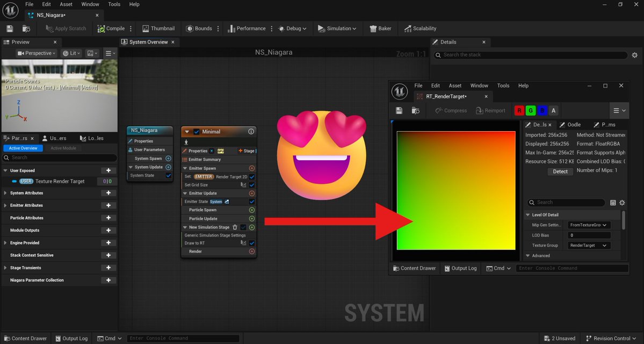Show only the Red channel of RT_RenderTarget

point(519,110)
